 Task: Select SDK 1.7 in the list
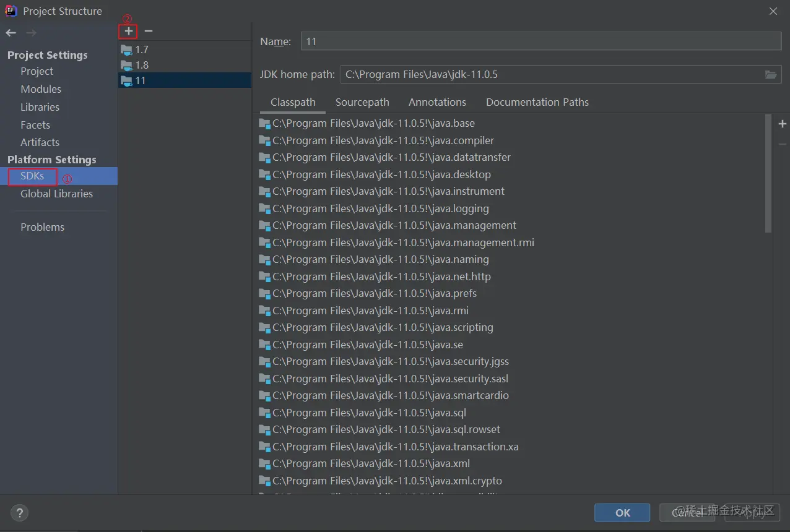coord(184,50)
